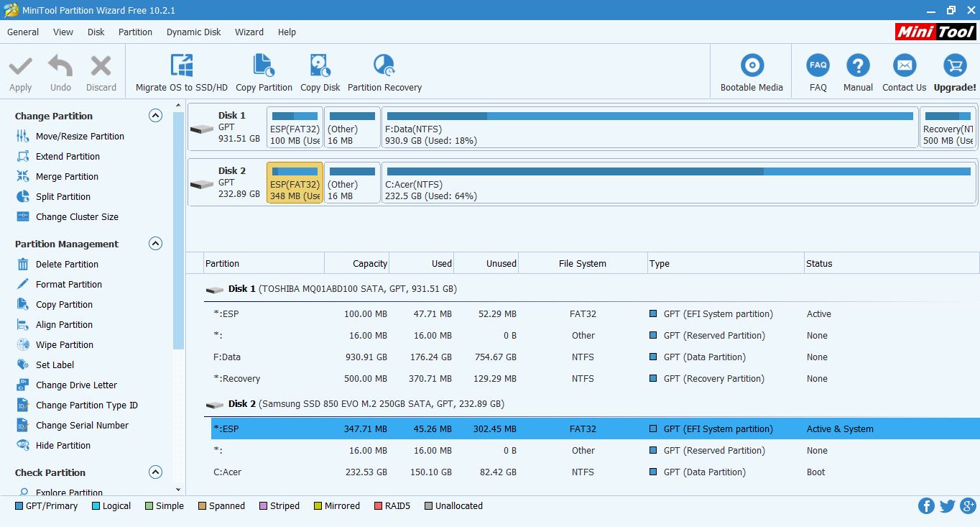Open the Wizard menu
980x527 pixels.
coord(249,32)
